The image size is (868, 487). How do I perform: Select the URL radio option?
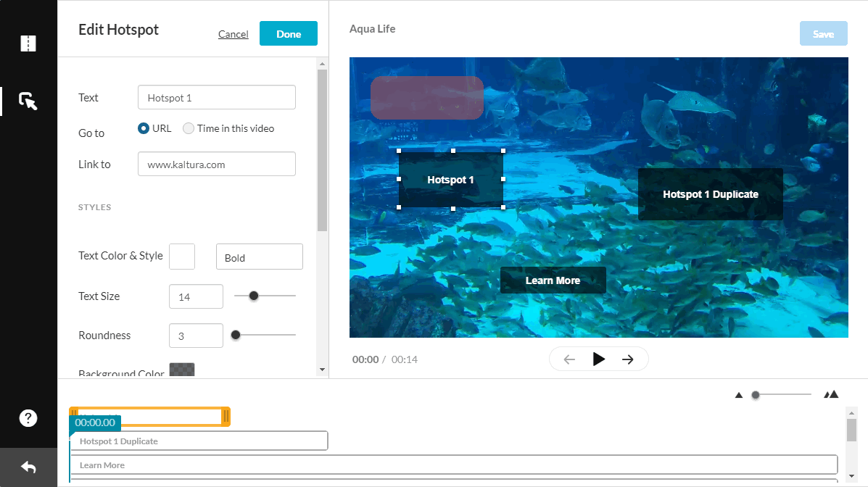(144, 128)
